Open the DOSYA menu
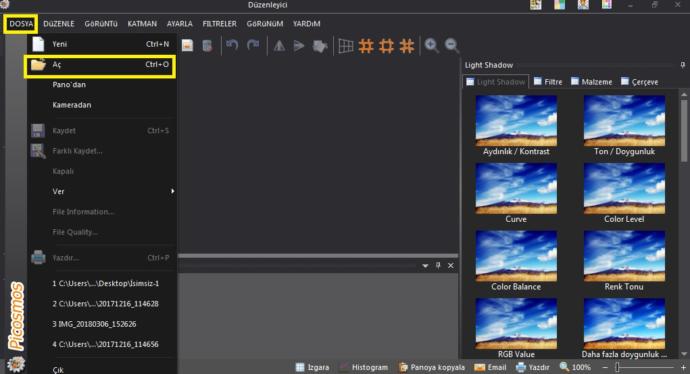 pyautogui.click(x=21, y=24)
